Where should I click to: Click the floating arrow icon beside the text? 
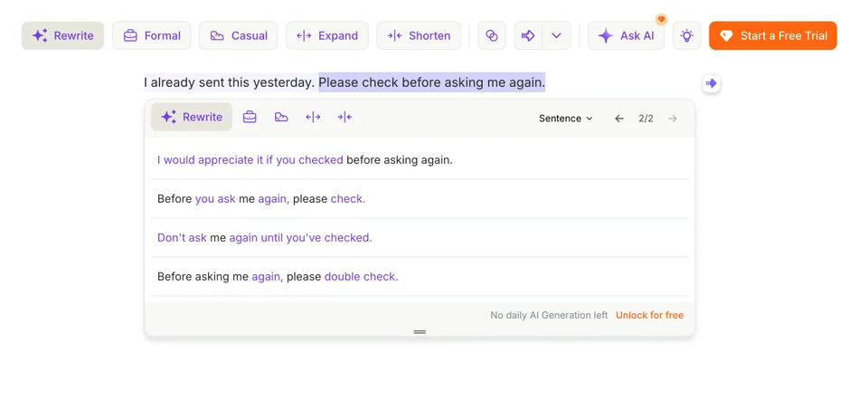click(x=712, y=83)
